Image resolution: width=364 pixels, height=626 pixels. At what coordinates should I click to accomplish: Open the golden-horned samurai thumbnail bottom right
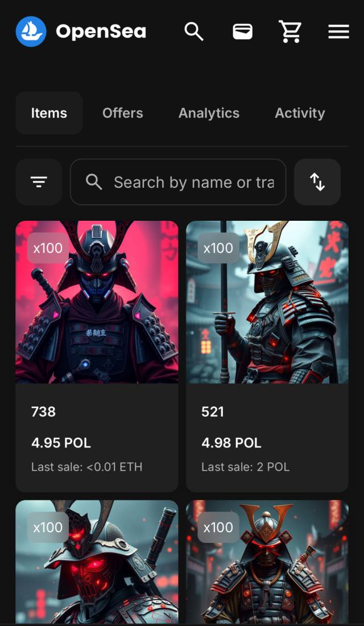pyautogui.click(x=267, y=562)
